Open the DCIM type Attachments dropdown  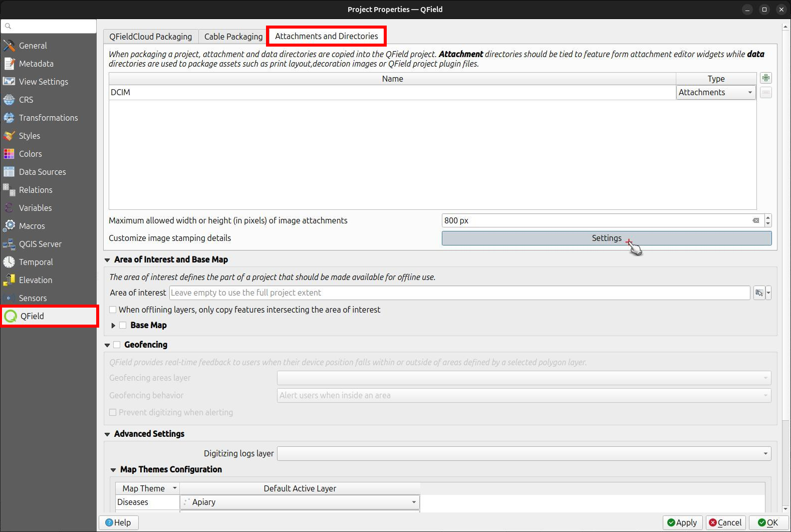coord(716,93)
